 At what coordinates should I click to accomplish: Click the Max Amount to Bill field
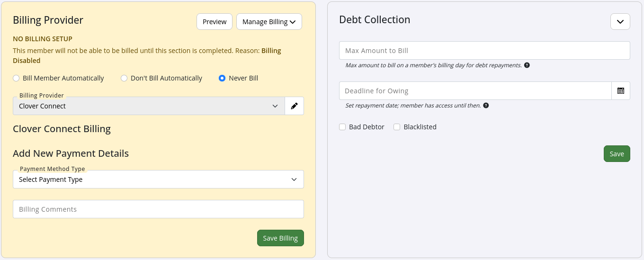pos(484,51)
